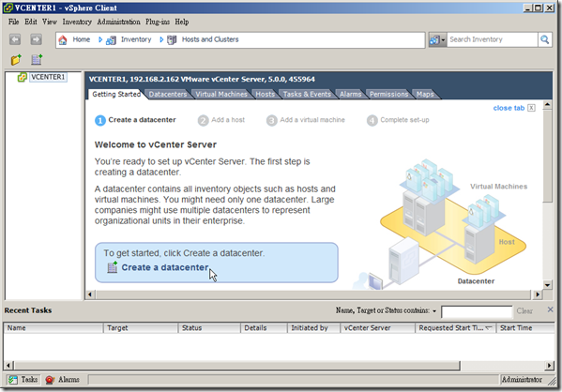Open the Name, Target or Status filter dropdown
562x392 pixels.
[434, 311]
